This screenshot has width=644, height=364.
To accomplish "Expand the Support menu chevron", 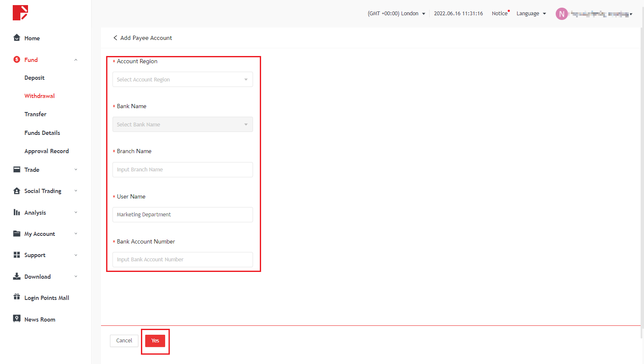I will click(76, 255).
